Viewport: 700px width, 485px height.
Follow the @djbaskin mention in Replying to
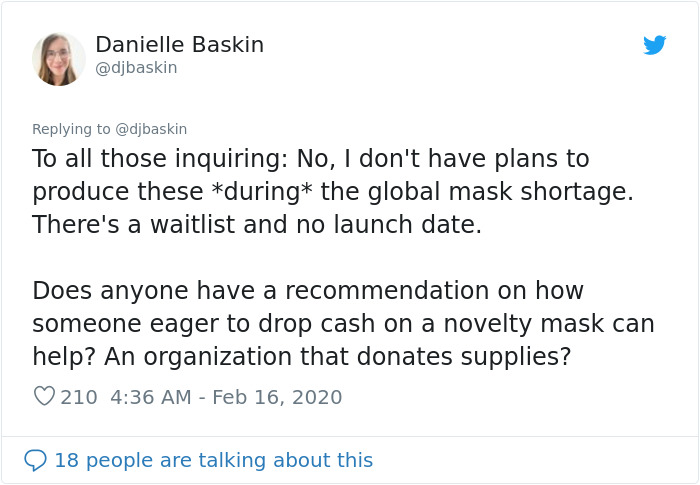[x=151, y=129]
